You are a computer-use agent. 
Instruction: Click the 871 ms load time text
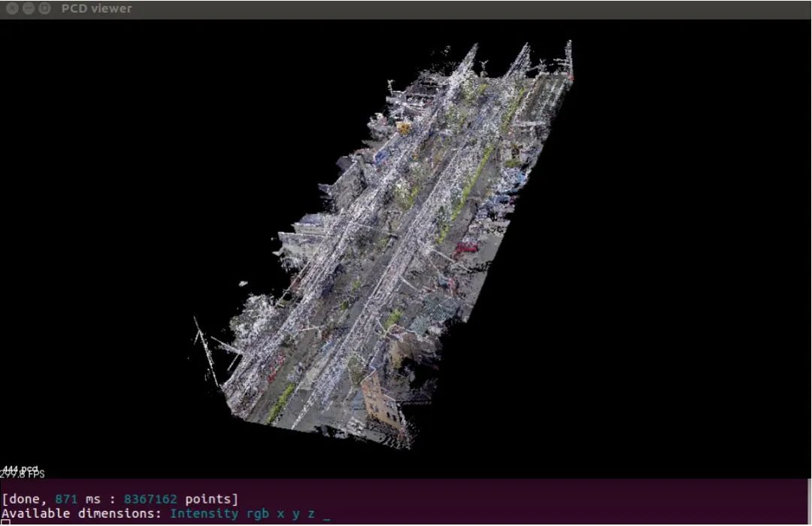point(77,499)
